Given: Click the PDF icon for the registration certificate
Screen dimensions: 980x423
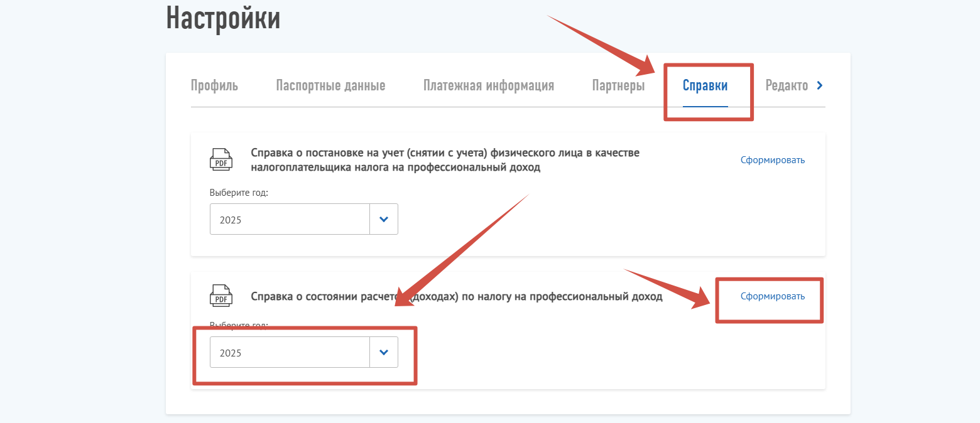Looking at the screenshot, I should [x=220, y=159].
